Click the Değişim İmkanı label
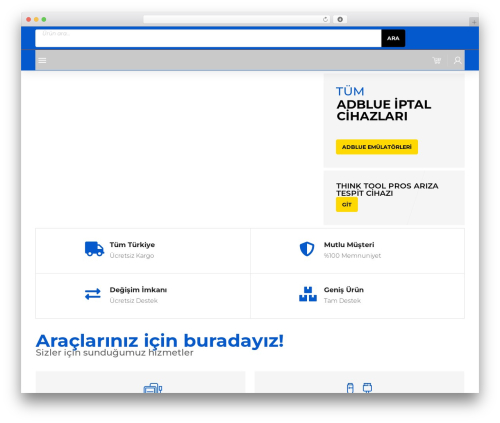This screenshot has width=500, height=423. (x=138, y=290)
